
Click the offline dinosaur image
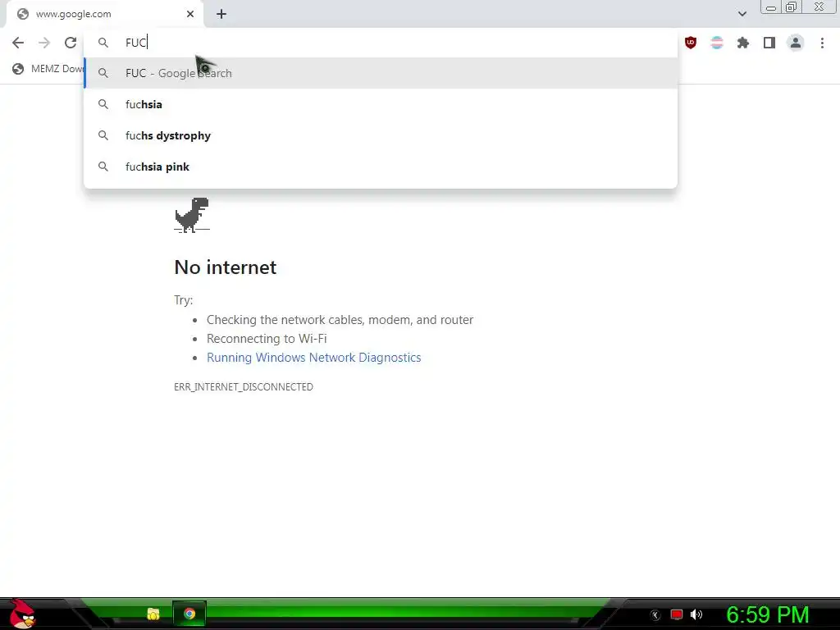coord(192,216)
